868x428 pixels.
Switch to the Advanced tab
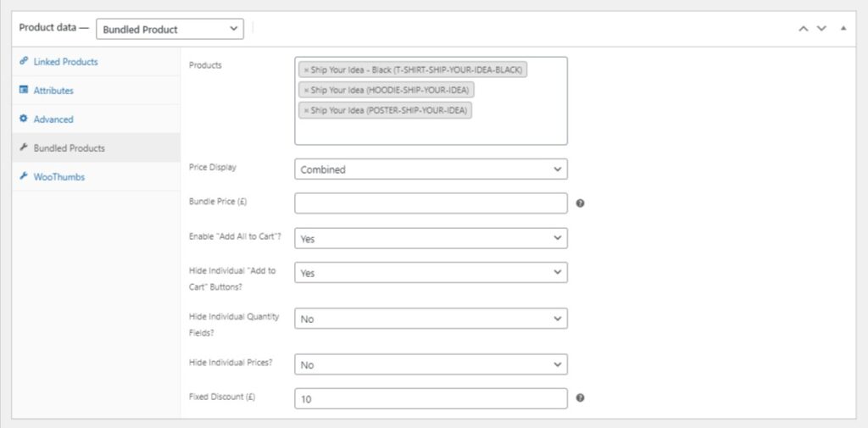click(96, 119)
